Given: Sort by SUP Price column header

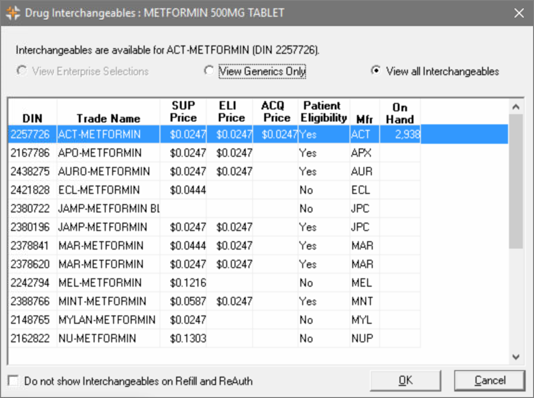Looking at the screenshot, I should point(183,112).
